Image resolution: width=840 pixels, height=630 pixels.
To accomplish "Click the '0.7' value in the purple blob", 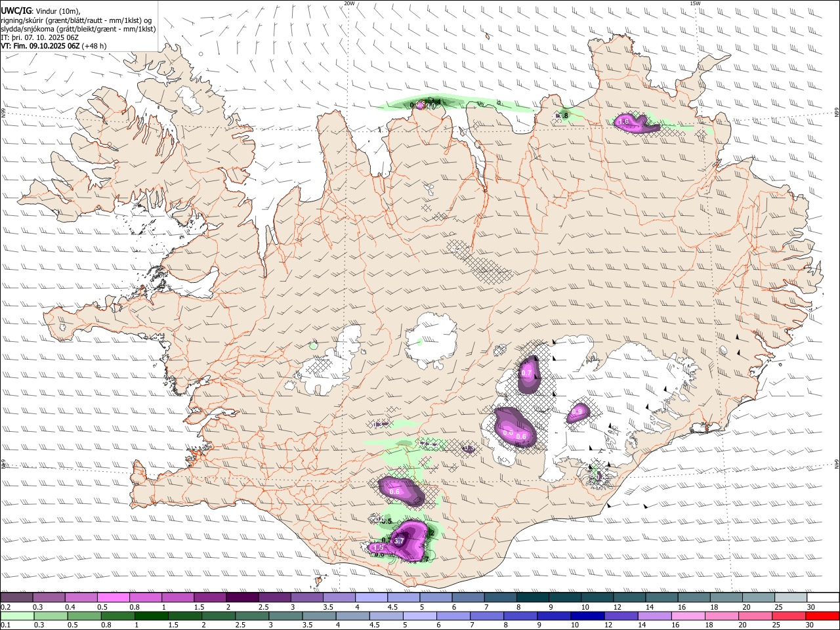I will (x=526, y=373).
